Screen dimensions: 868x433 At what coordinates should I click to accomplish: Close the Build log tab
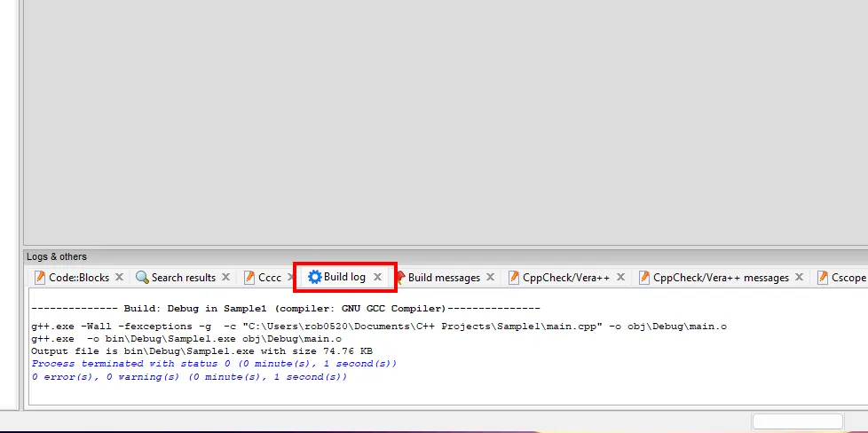(x=377, y=277)
